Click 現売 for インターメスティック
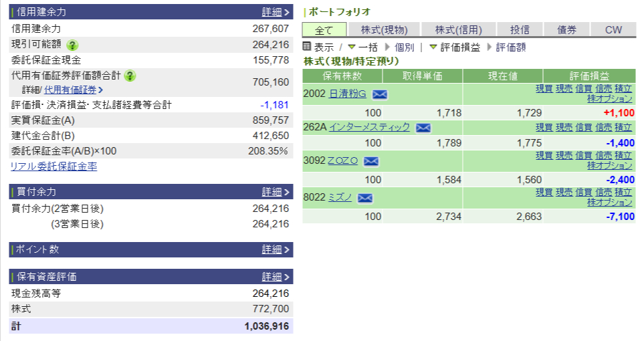 pyautogui.click(x=564, y=127)
